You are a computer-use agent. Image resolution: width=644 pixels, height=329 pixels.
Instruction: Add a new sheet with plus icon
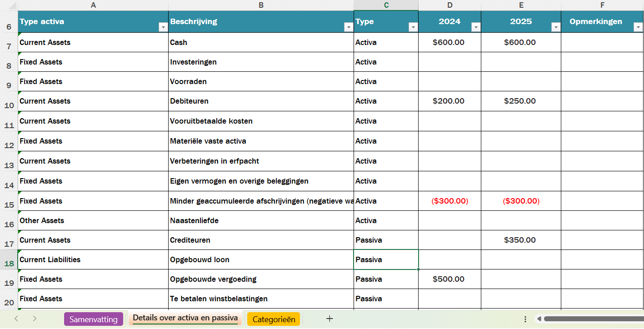tap(329, 319)
